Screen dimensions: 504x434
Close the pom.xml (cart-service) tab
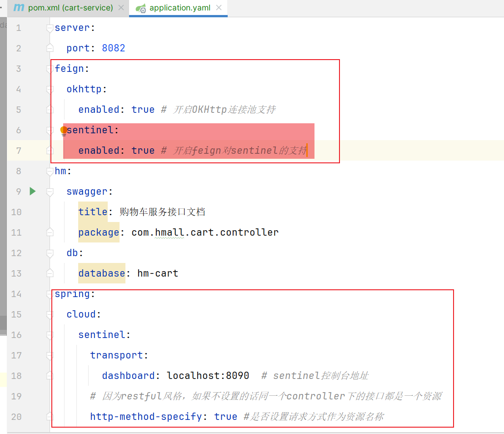point(121,7)
